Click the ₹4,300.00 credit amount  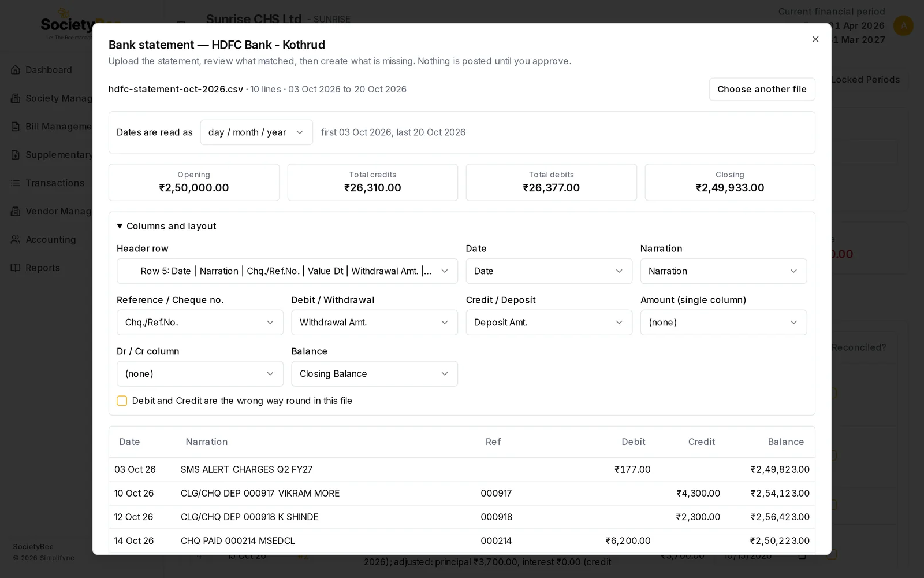698,493
